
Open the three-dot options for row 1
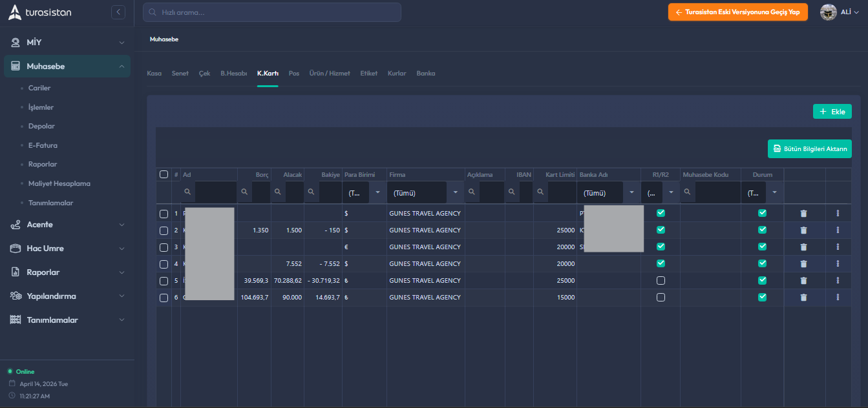[838, 213]
